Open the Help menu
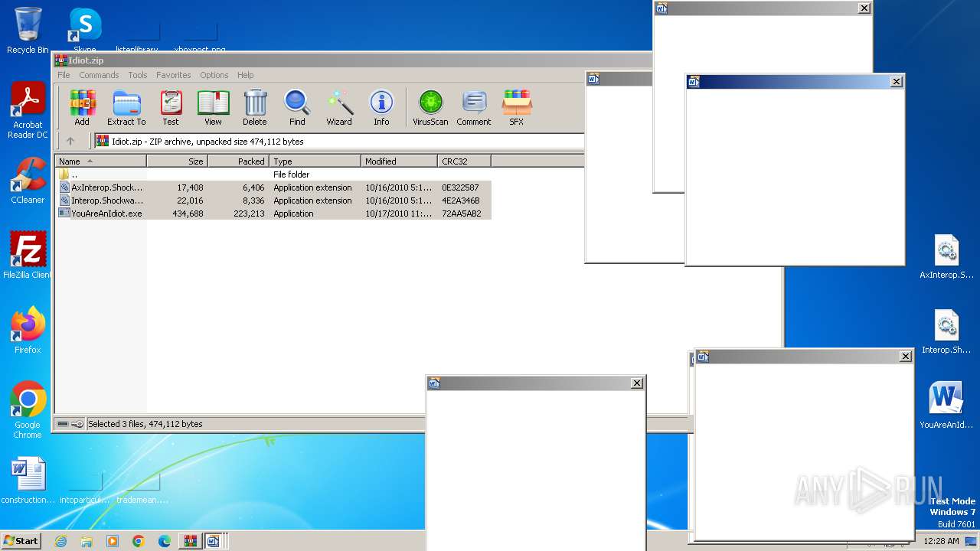The image size is (980, 551). (245, 75)
